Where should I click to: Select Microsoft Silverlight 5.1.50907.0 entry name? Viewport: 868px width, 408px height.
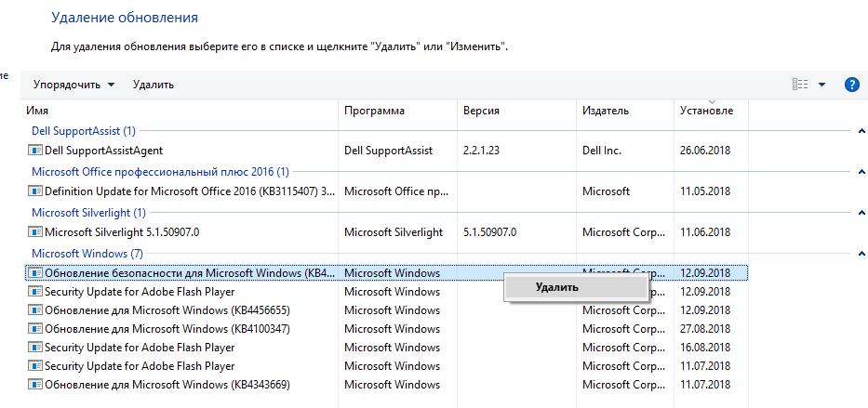pyautogui.click(x=122, y=232)
